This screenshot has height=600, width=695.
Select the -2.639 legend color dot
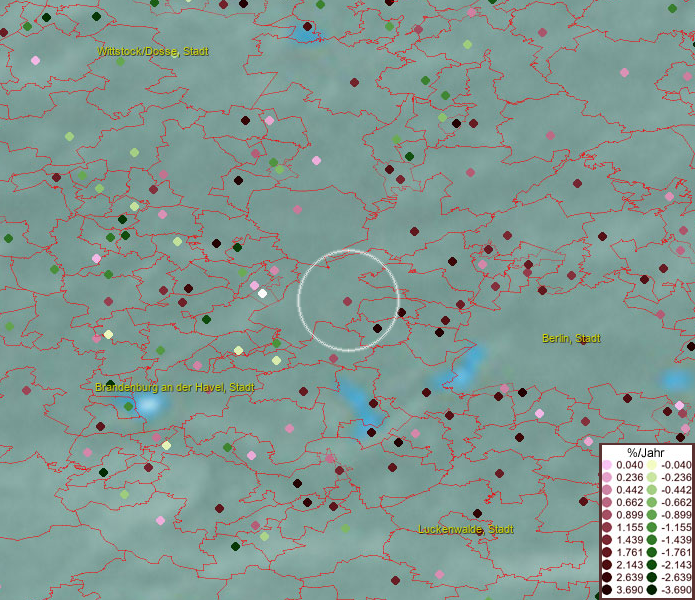652,577
